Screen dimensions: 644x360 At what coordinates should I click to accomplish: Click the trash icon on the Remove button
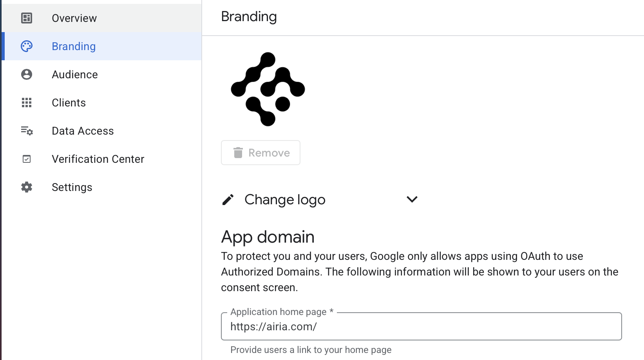pyautogui.click(x=238, y=153)
